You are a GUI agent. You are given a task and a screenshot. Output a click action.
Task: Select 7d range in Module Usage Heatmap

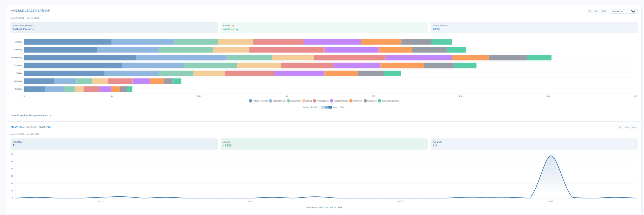click(x=589, y=11)
